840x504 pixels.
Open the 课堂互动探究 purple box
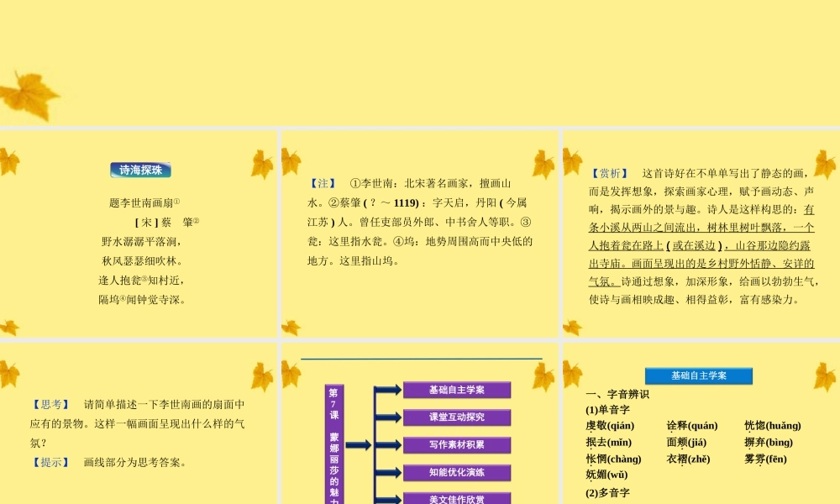[457, 417]
